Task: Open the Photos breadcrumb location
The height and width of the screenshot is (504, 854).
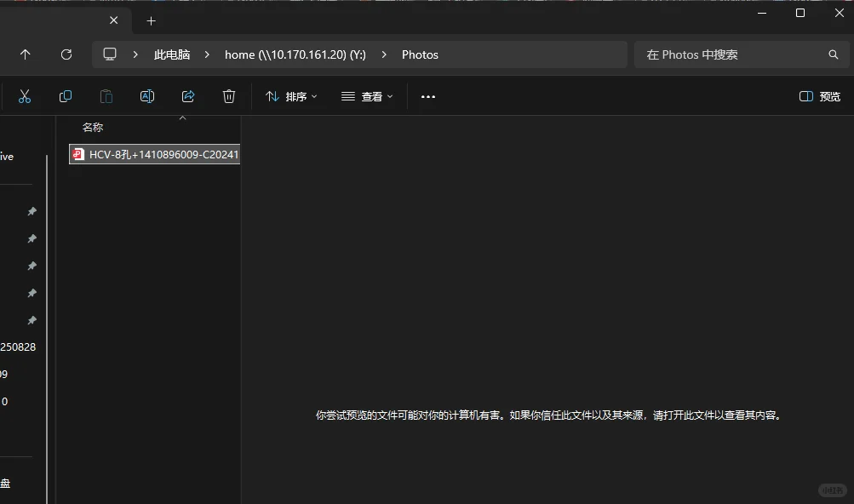Action: pos(420,54)
